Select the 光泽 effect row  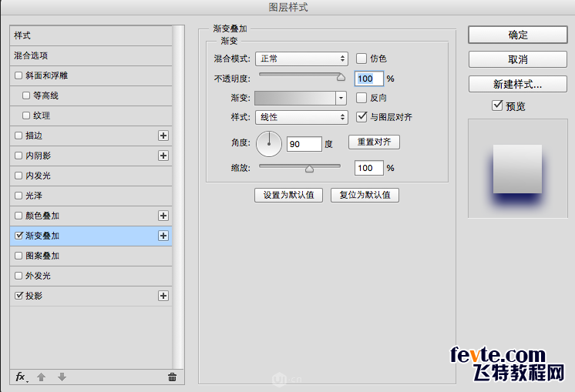coord(91,196)
